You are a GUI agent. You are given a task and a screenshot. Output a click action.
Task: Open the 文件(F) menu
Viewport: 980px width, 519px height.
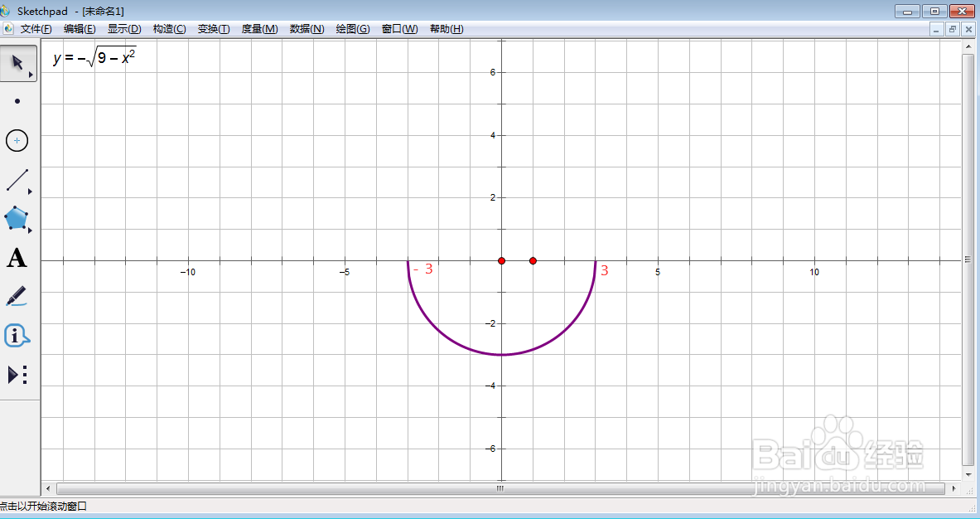(x=36, y=29)
